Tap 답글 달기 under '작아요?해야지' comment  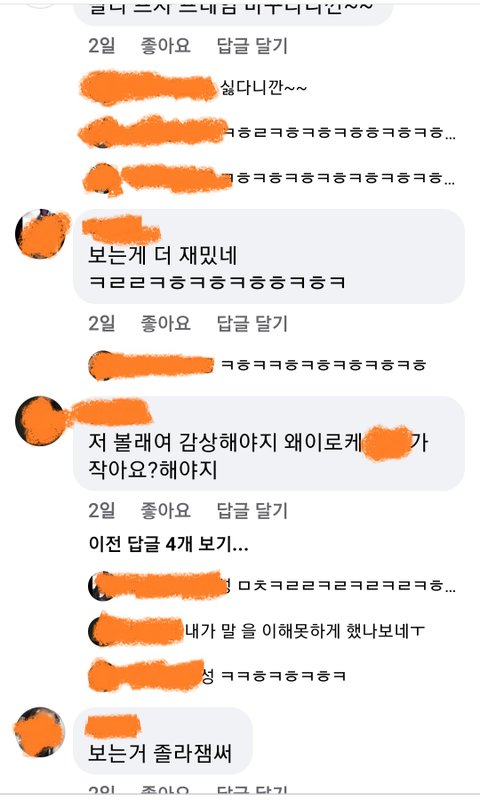pyautogui.click(x=252, y=510)
